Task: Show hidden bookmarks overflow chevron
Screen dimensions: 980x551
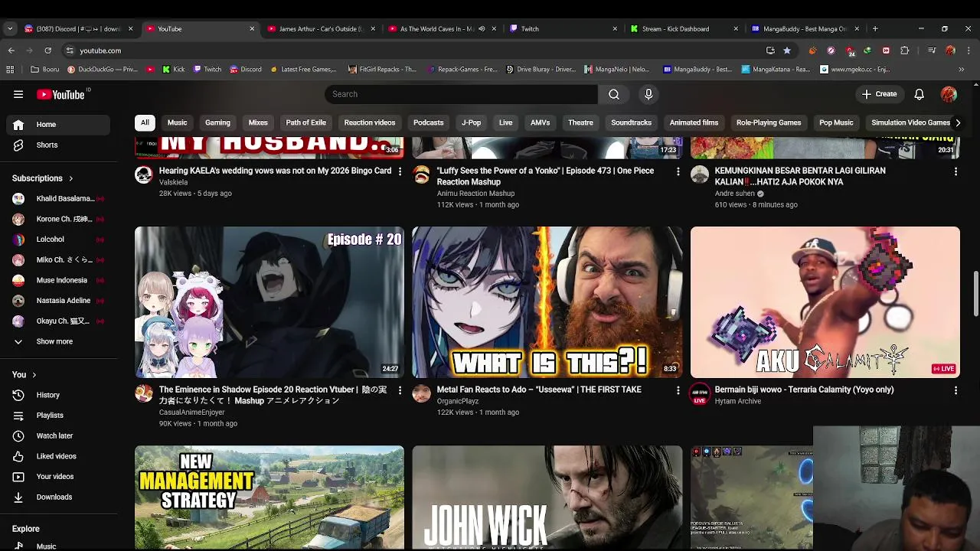Action: [x=962, y=69]
